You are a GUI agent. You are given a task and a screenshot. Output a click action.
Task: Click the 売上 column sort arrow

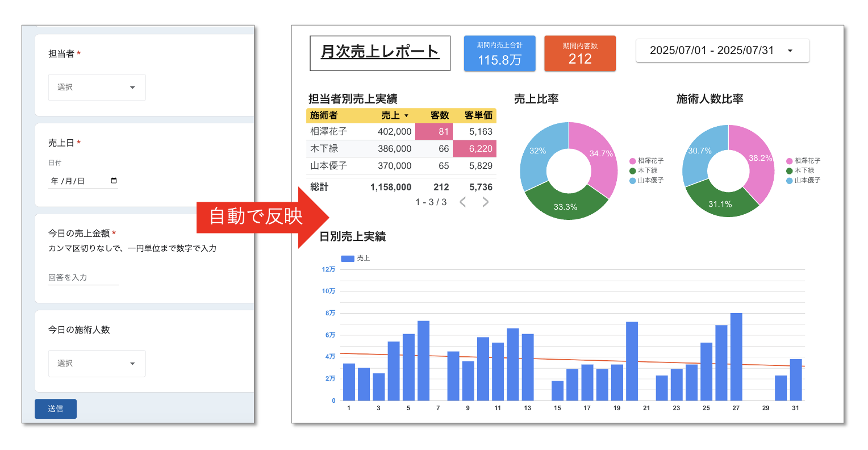406,116
